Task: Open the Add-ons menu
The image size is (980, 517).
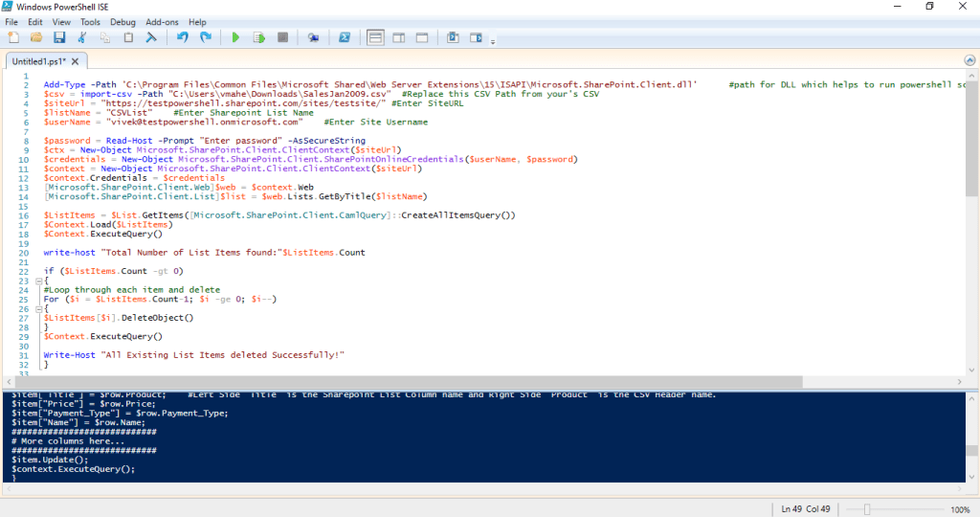Action: point(162,22)
